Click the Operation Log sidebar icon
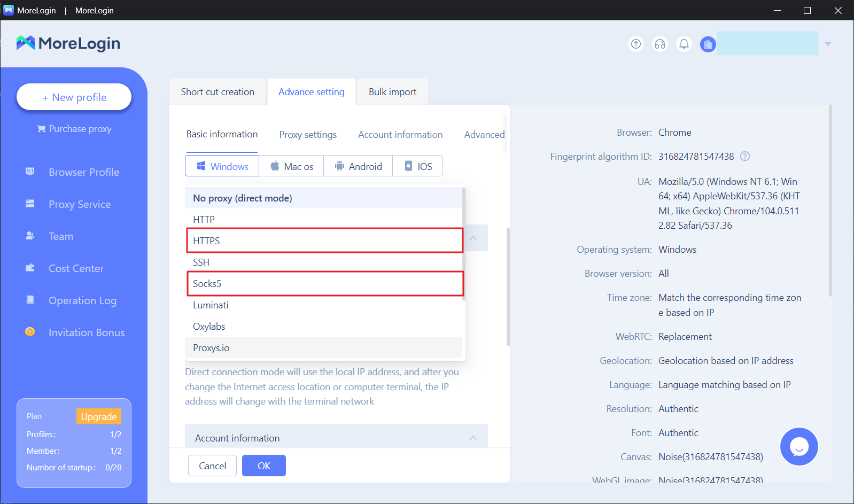Screen dimensions: 854x504 [30, 300]
